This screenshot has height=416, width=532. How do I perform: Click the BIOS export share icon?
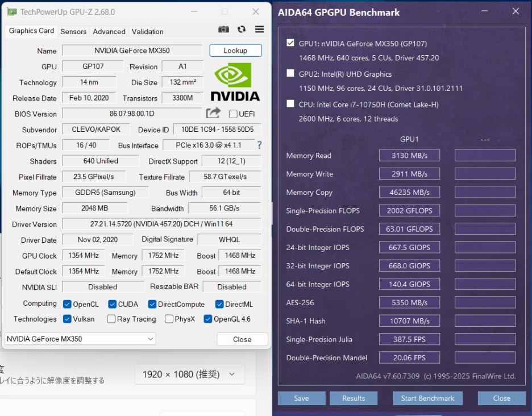tap(213, 113)
